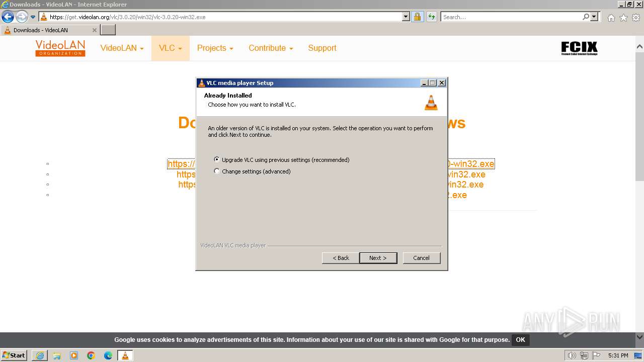Click Next in VLC Setup dialog
This screenshot has height=362, width=644.
tap(378, 258)
